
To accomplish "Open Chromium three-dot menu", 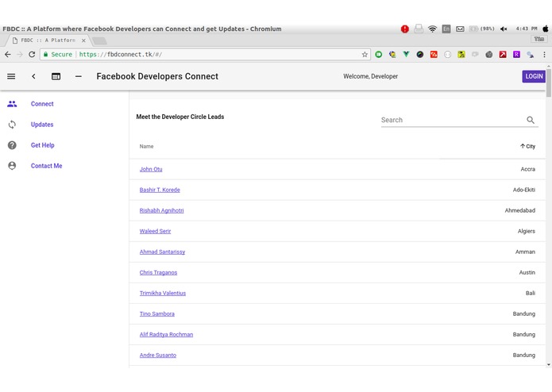I will click(544, 55).
